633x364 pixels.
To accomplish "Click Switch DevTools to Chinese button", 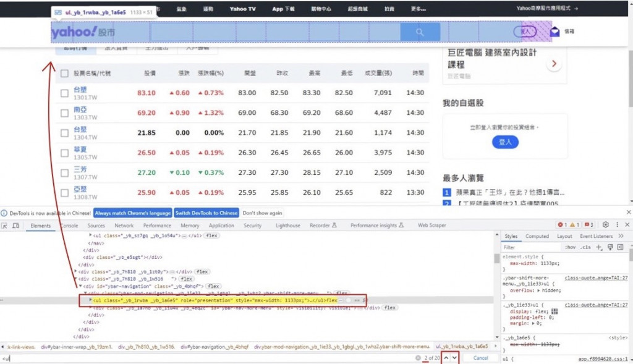I will coord(206,213).
